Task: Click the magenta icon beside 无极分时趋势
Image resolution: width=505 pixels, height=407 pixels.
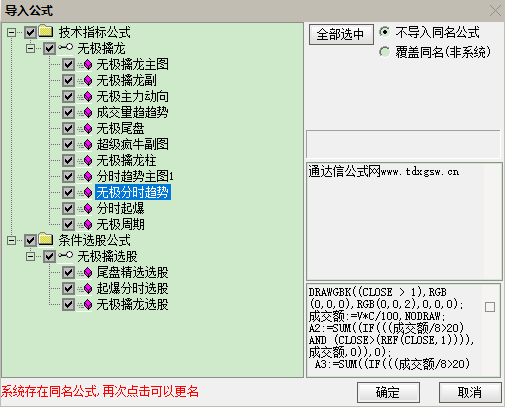Action: point(87,192)
